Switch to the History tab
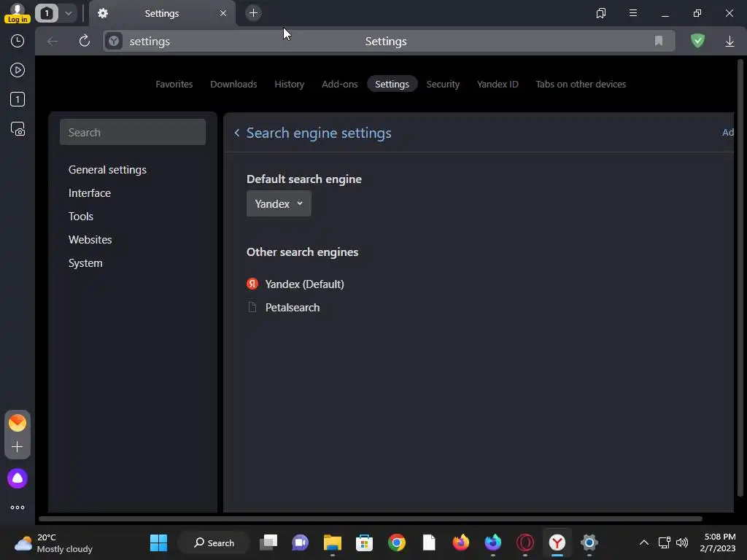The height and width of the screenshot is (560, 747). click(x=289, y=85)
